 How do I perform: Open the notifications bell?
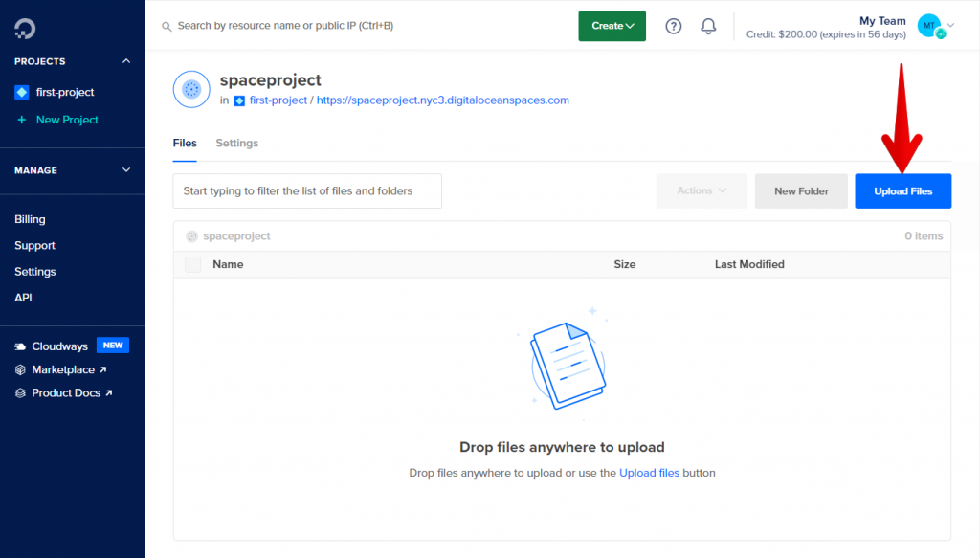click(708, 26)
